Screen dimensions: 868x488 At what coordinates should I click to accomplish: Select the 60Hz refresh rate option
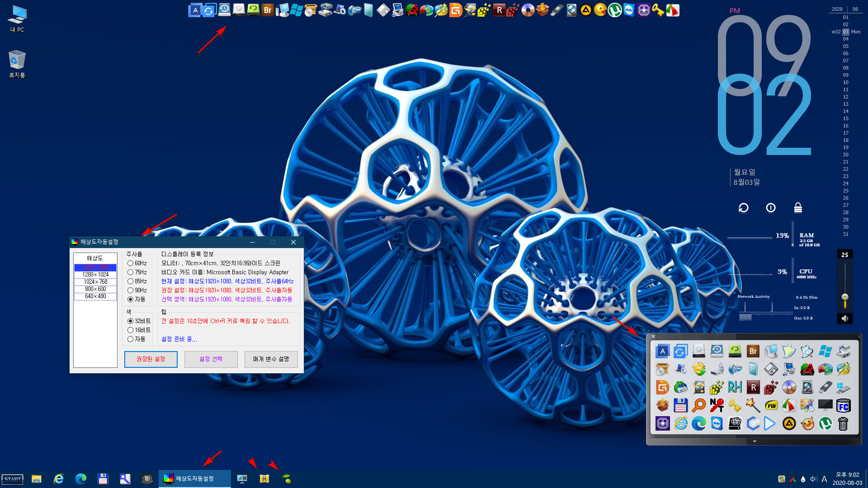click(x=137, y=263)
